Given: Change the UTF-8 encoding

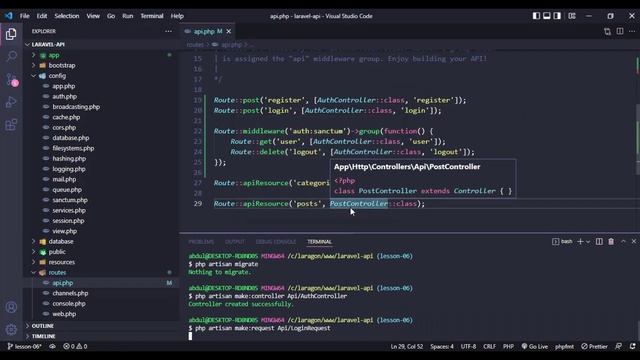Looking at the screenshot, I should 469,347.
